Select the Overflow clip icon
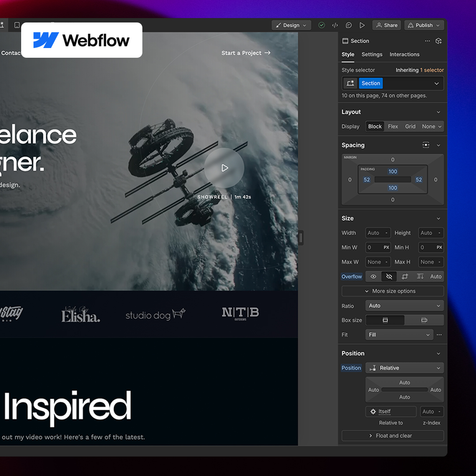476x476 pixels. click(x=405, y=276)
